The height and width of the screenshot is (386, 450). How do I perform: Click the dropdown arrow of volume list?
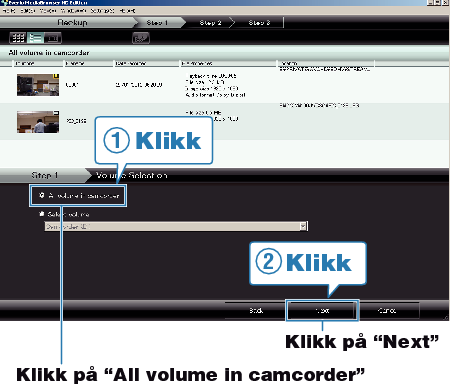[303, 226]
